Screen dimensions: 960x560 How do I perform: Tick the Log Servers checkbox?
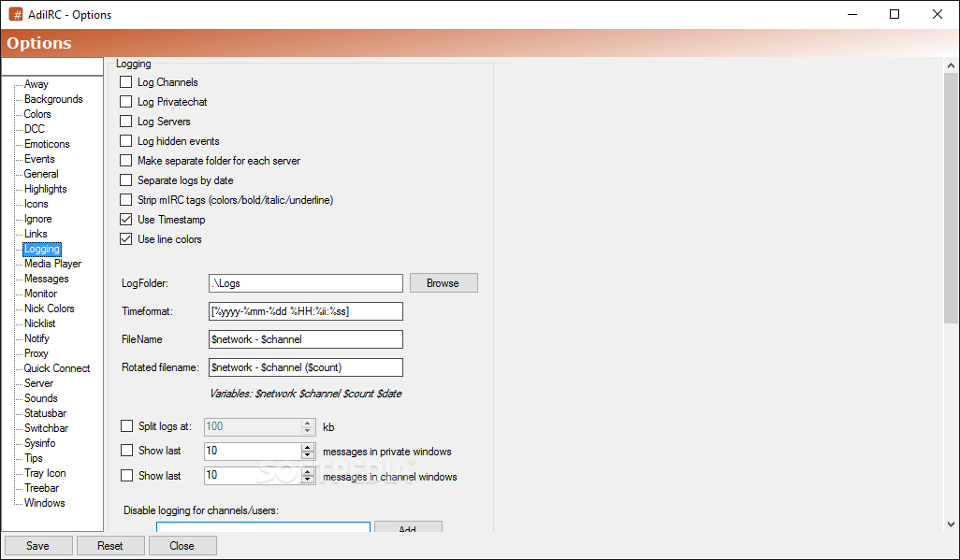(126, 122)
